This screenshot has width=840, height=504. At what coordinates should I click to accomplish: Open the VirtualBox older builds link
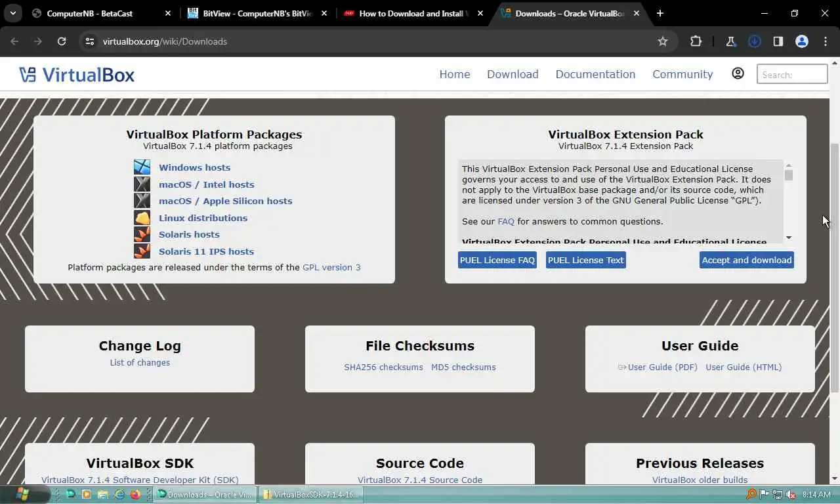coord(700,480)
